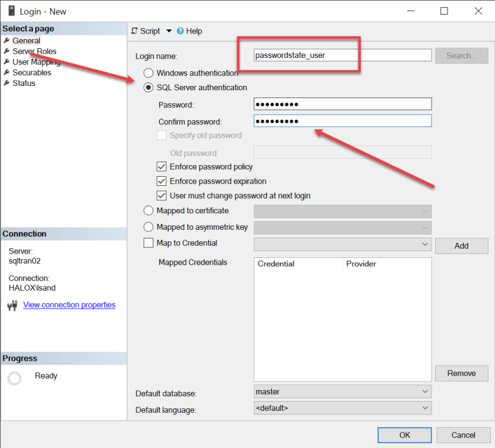The height and width of the screenshot is (448, 495).
Task: Open the Script dropdown arrow
Action: pyautogui.click(x=169, y=31)
